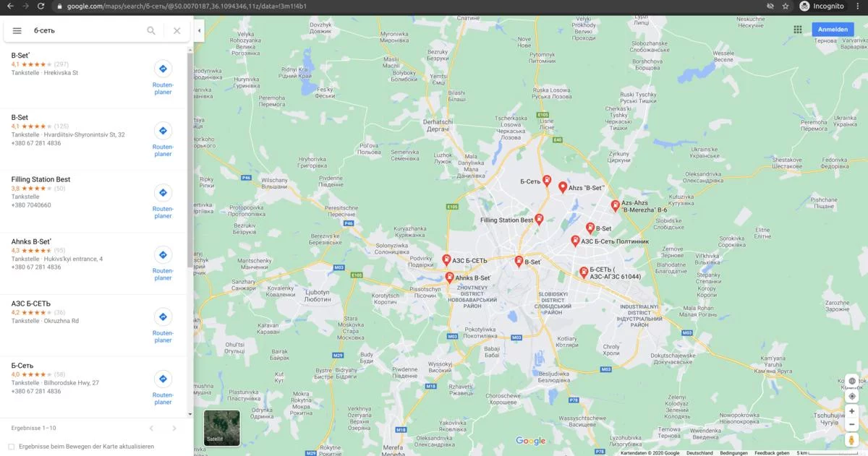Zoom out with the minus button

click(x=851, y=424)
